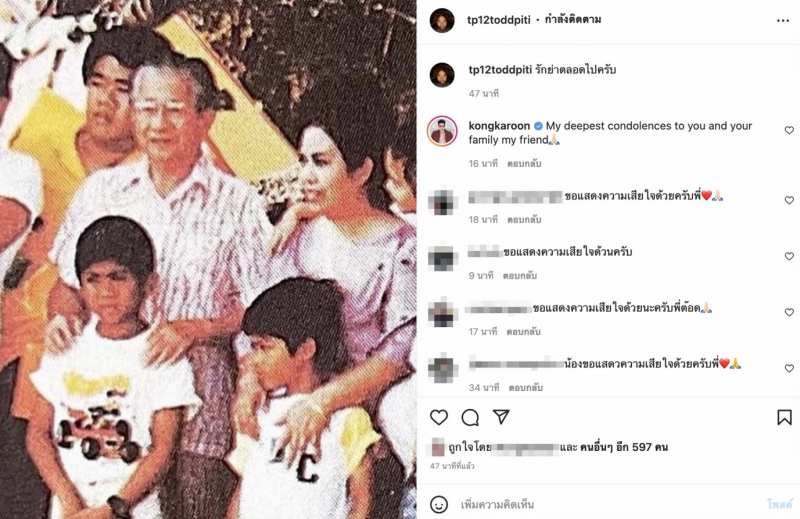Reply to kongkaroon's comment via ตอบกลับ
Screen dimensions: 800x519
point(524,164)
